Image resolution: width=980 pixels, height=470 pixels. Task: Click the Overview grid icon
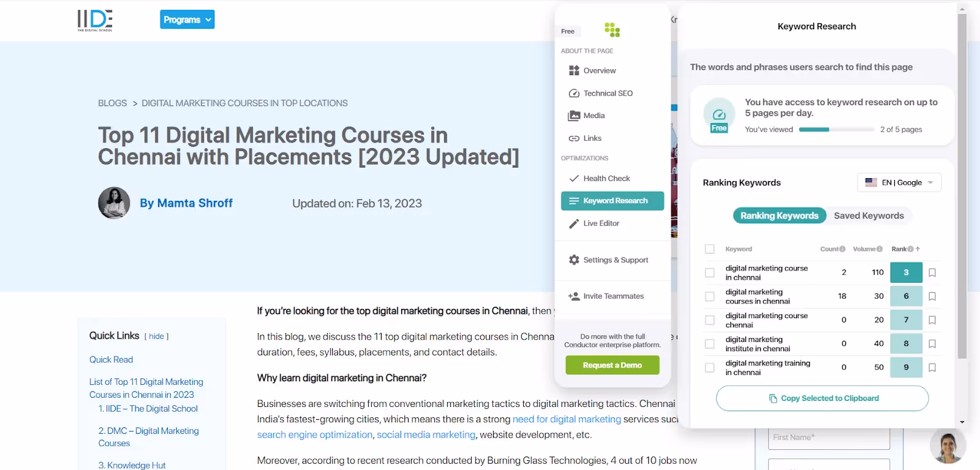pos(574,70)
